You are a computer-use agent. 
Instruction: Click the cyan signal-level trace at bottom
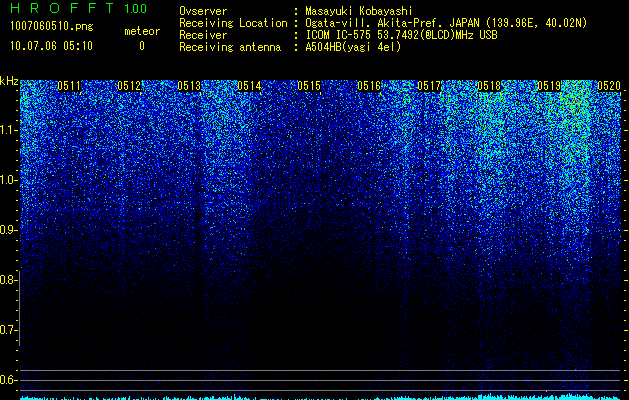click(321, 397)
